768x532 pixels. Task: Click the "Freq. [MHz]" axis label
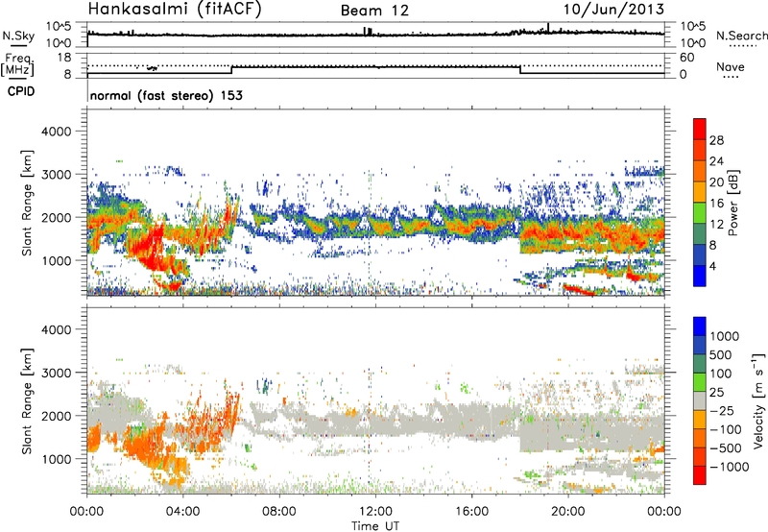17,64
